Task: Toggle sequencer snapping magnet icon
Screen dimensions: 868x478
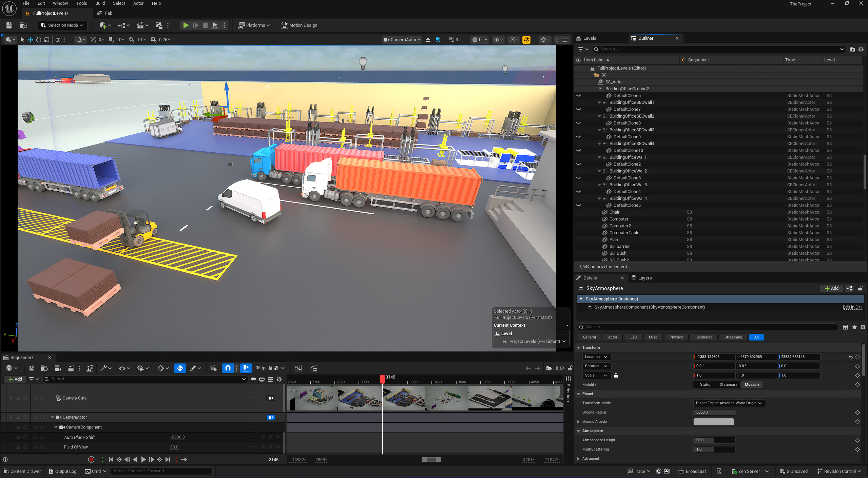Action: pos(228,368)
